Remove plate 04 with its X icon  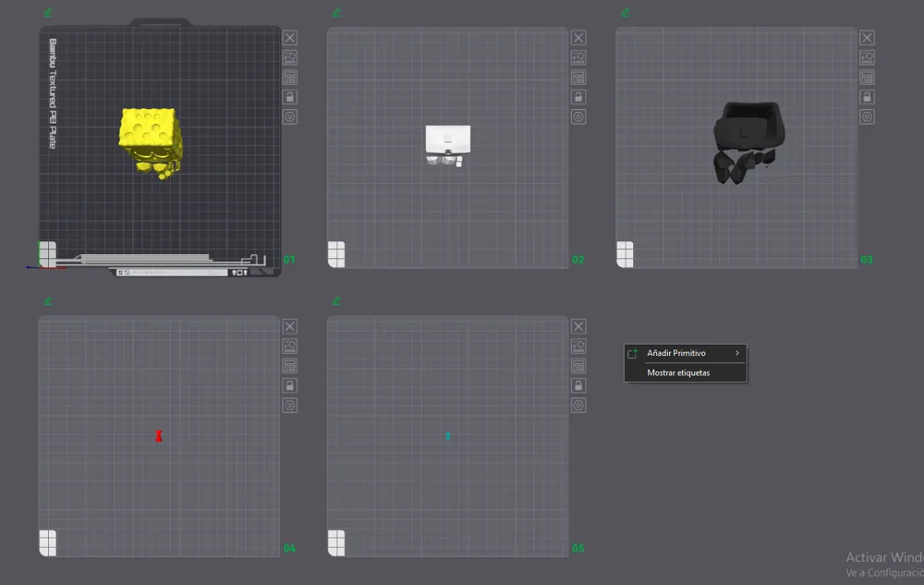290,326
